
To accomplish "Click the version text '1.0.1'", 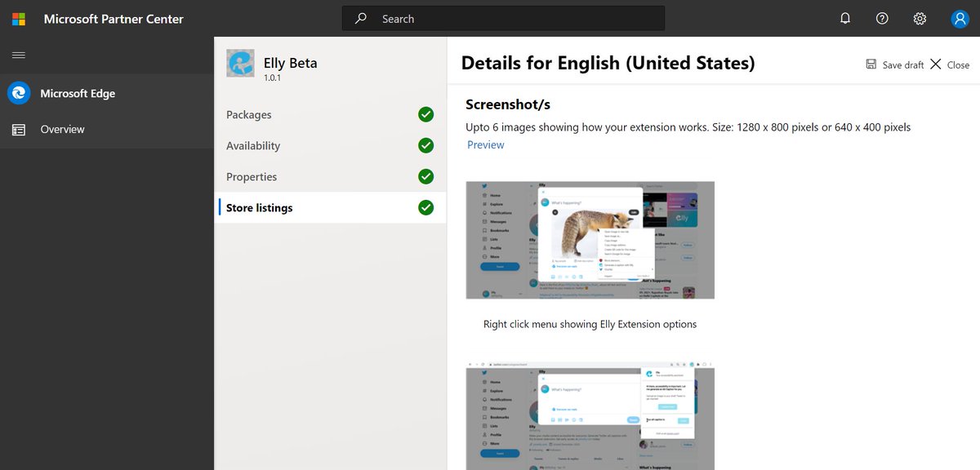I will click(x=272, y=78).
